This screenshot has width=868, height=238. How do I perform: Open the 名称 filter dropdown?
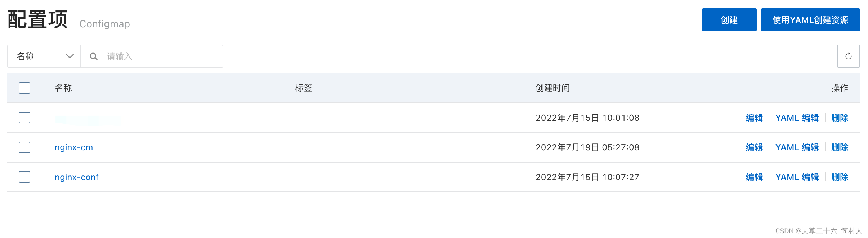tap(44, 56)
